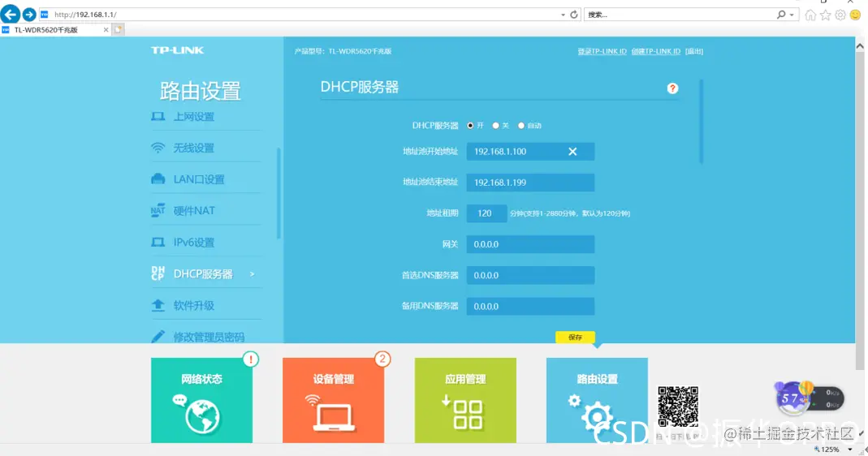Viewport: 868px width, 456px height.
Task: Click the LAN口设置 port icon
Action: (158, 179)
